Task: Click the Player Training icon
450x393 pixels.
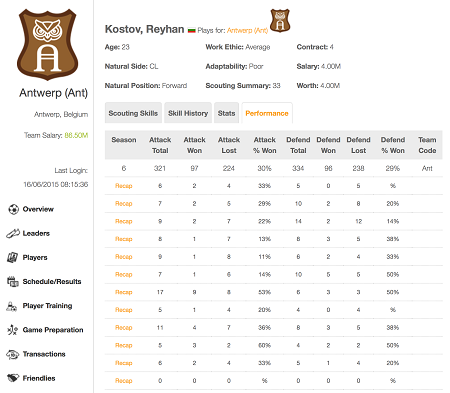Action: coord(12,306)
